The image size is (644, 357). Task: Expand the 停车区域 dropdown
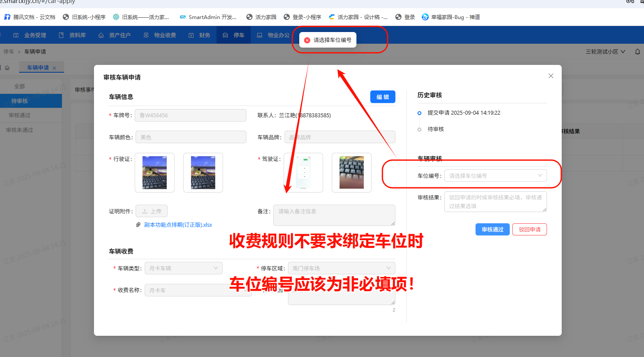[x=341, y=268]
